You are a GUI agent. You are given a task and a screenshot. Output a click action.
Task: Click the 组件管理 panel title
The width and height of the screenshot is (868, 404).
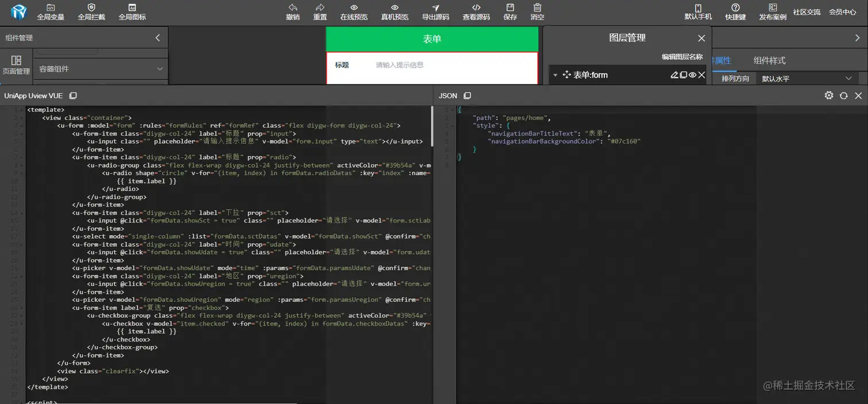coord(19,38)
